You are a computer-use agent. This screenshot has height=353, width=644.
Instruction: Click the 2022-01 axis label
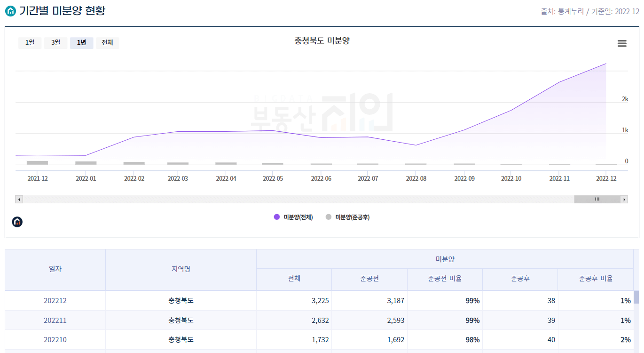coord(86,179)
